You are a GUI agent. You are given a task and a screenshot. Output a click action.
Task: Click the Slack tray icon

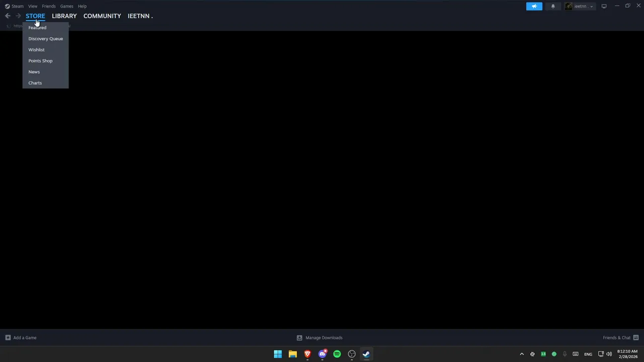[532, 354]
